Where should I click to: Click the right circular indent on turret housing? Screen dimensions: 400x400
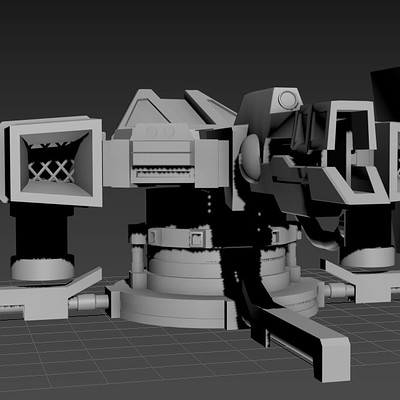[x=169, y=132]
